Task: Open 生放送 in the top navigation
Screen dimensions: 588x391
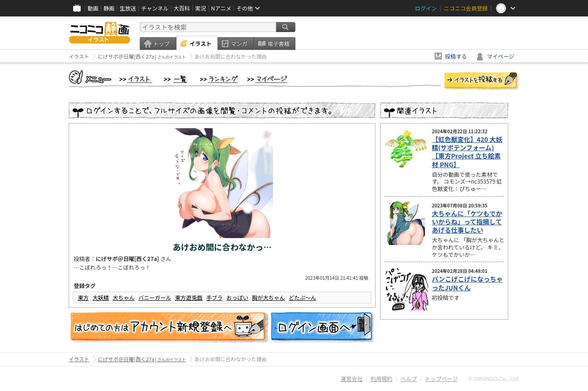Action: click(128, 8)
